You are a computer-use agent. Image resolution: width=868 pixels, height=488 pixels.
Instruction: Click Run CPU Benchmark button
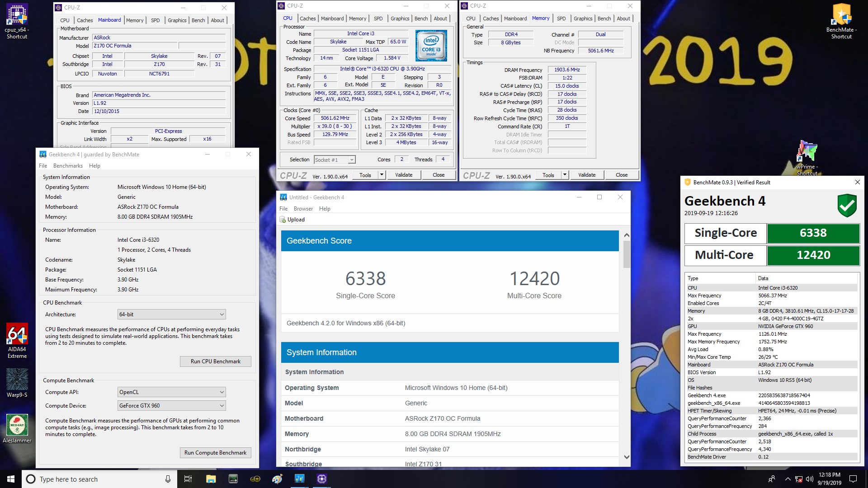click(x=216, y=361)
